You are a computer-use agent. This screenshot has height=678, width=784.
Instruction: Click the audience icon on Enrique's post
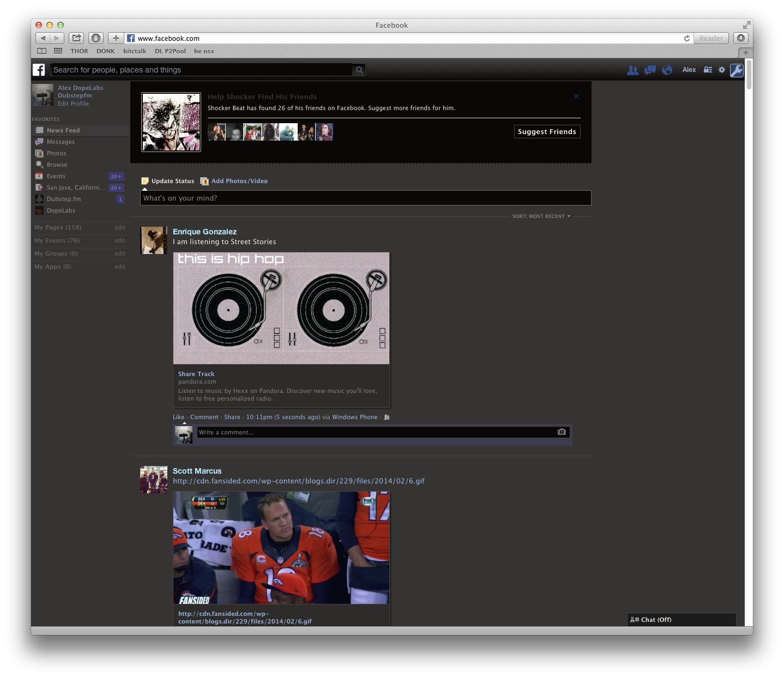[x=387, y=417]
